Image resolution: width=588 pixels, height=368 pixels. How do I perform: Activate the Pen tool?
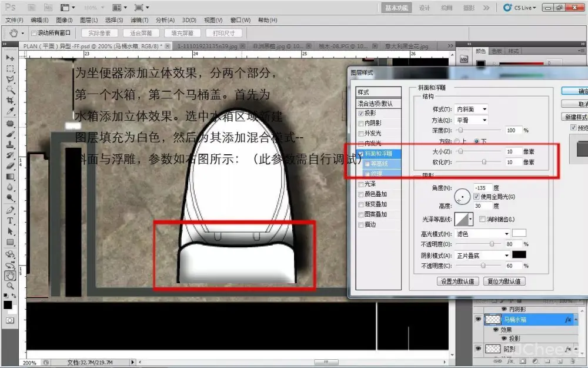coord(10,210)
